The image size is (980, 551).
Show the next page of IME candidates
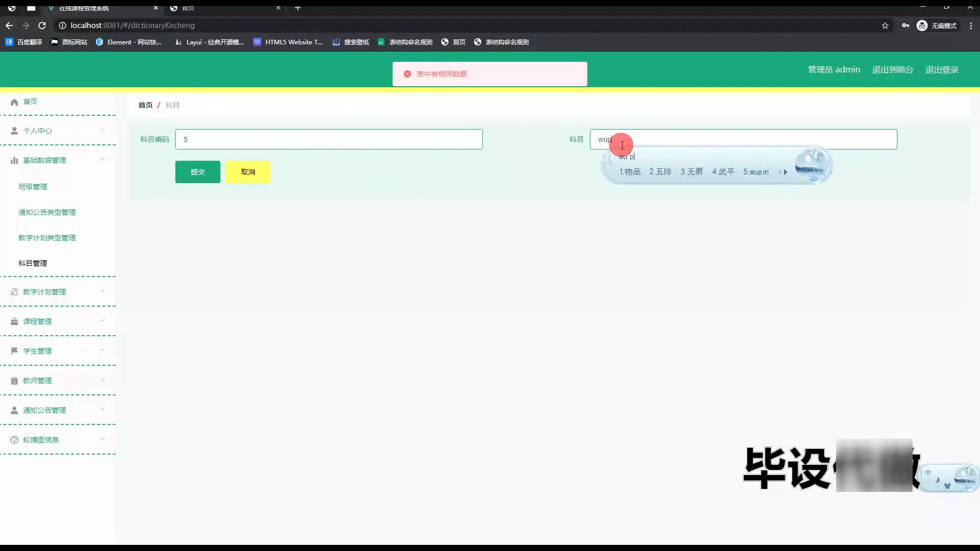pyautogui.click(x=786, y=172)
